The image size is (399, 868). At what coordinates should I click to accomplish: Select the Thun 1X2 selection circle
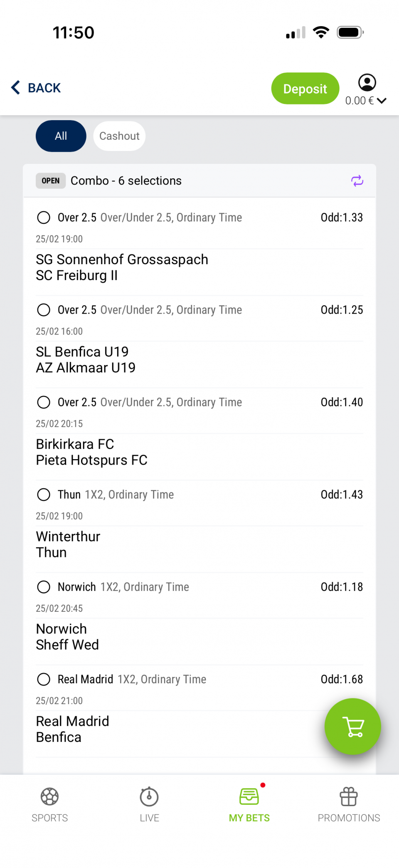(44, 495)
